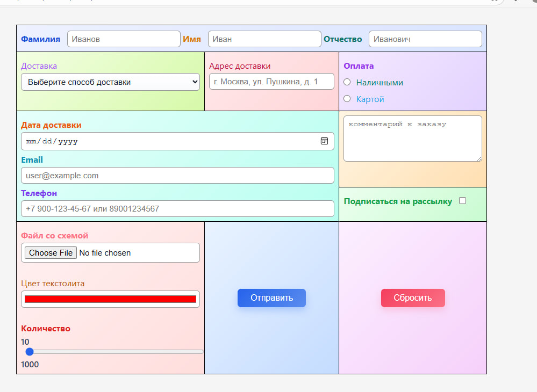Click the комментарий к заказу textarea

pos(413,139)
